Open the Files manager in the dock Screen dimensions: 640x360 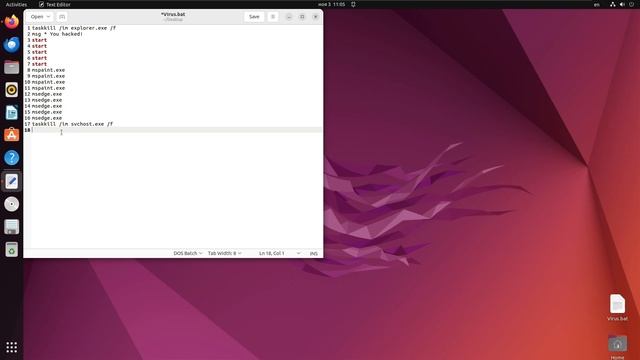(x=11, y=67)
